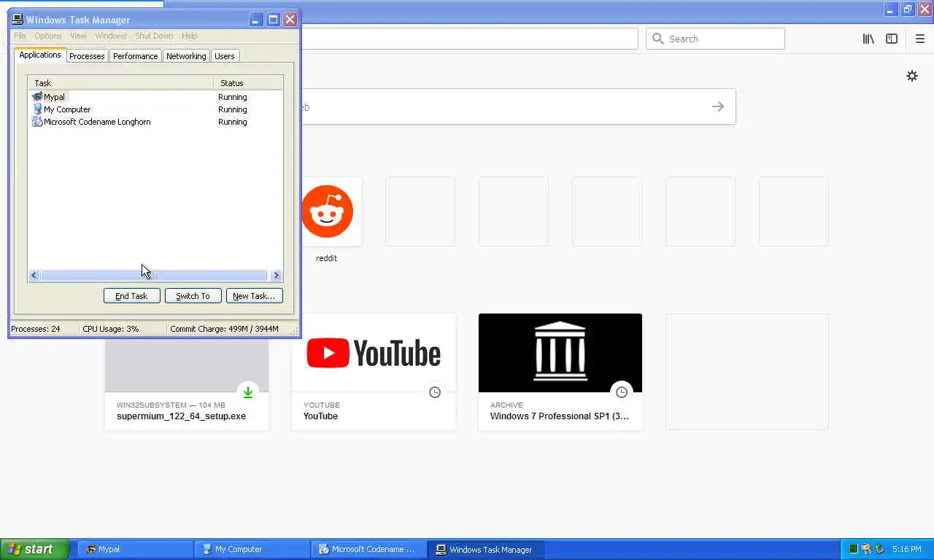The image size is (934, 560).
Task: Click the YouTube card title link
Action: click(320, 416)
